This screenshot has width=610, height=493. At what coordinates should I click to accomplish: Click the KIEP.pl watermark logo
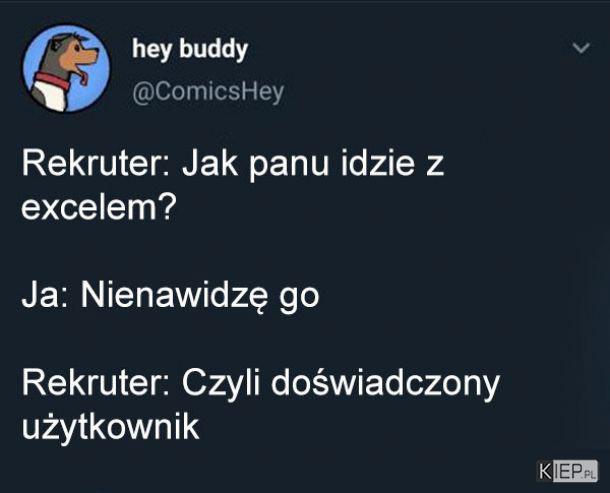click(x=567, y=471)
